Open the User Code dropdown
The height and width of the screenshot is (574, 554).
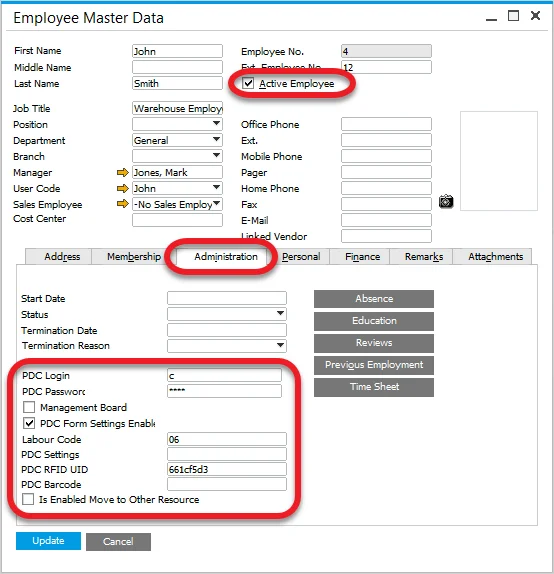pyautogui.click(x=216, y=188)
